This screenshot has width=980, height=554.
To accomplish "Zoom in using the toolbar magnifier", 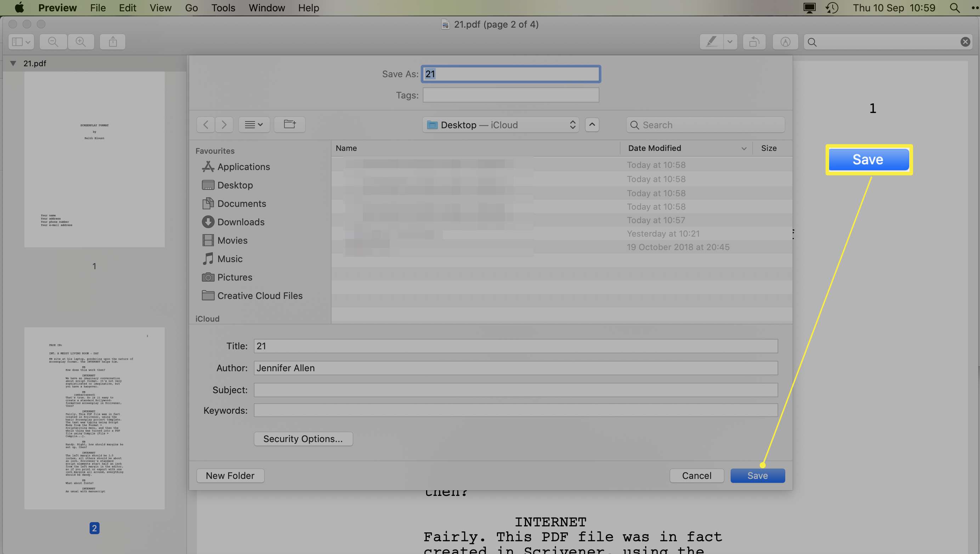I will (x=81, y=42).
